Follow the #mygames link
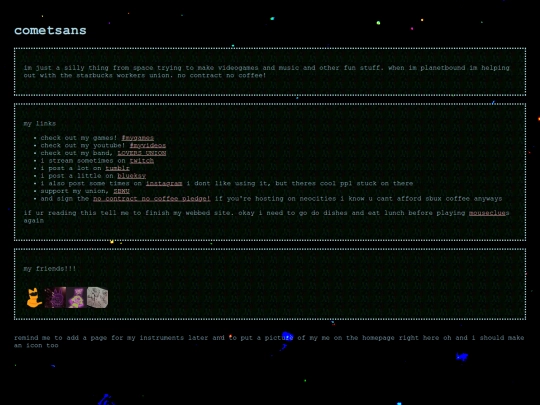 pyautogui.click(x=138, y=138)
